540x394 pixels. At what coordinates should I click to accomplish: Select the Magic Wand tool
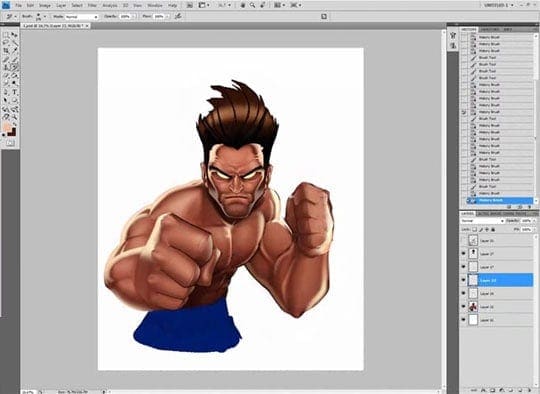coord(14,42)
